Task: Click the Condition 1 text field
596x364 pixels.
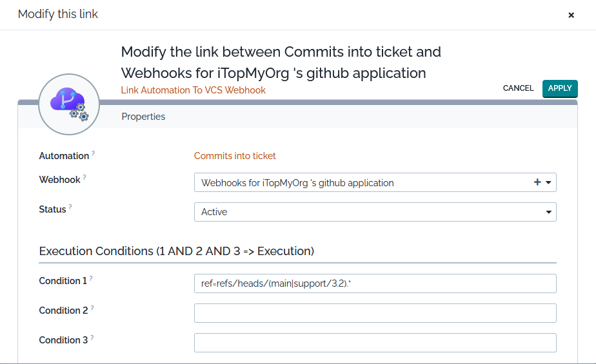Action: point(375,283)
